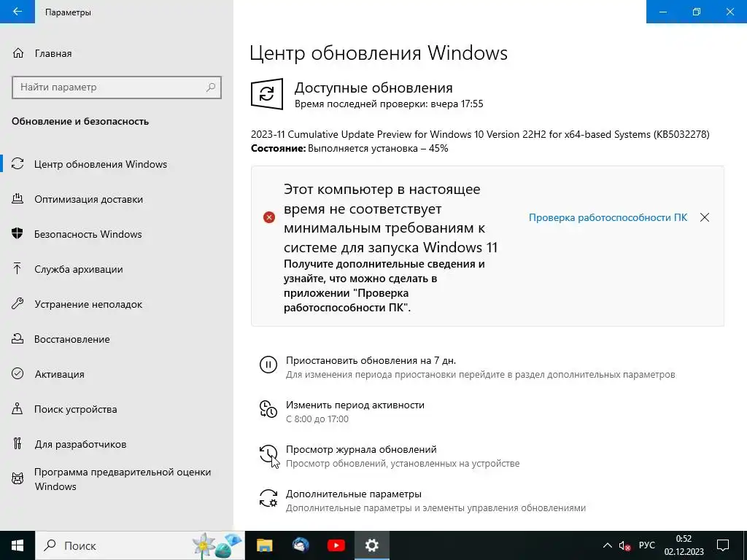This screenshot has width=747, height=560.
Task: Dismiss the Windows 11 requirements banner
Action: click(x=705, y=217)
